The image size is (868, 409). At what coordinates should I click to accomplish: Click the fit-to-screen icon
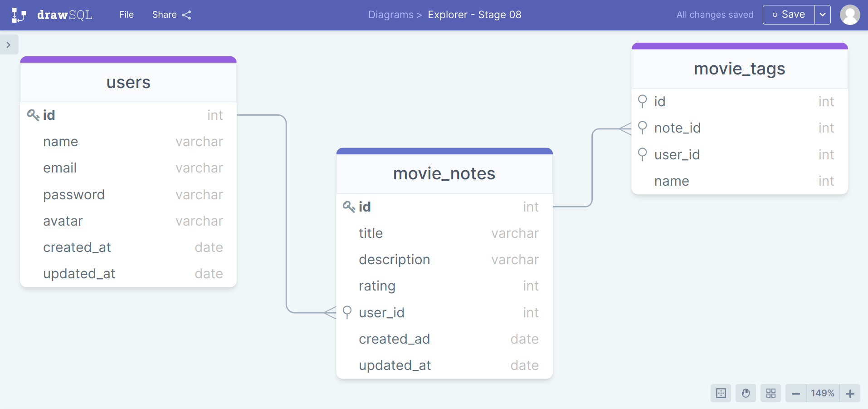721,393
